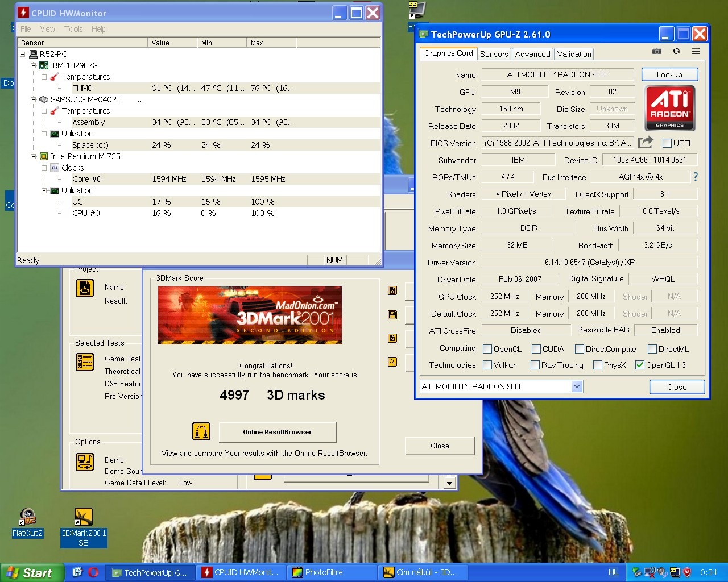Click the R52-PC computer icon
Viewport: 728px width, 582px height.
pos(33,54)
